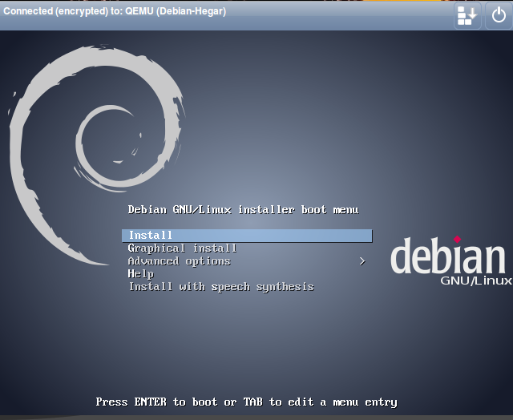
Task: Select the Install menu entry
Action: tap(247, 236)
